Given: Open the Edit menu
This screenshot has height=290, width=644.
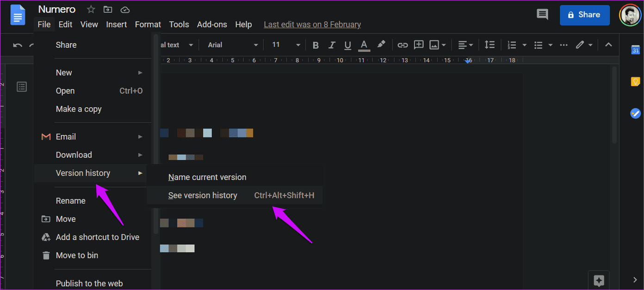Looking at the screenshot, I should tap(65, 25).
